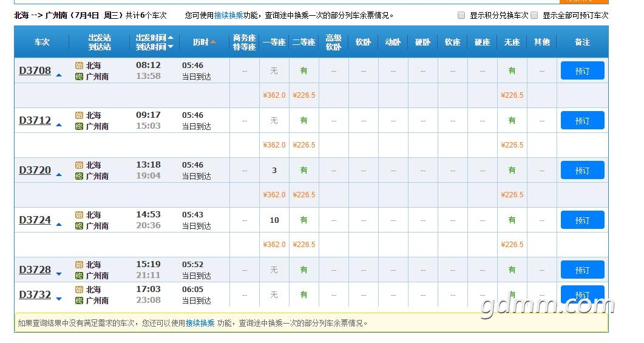This screenshot has width=644, height=343.
Task: Click the 软卧 column header
Action: (363, 42)
